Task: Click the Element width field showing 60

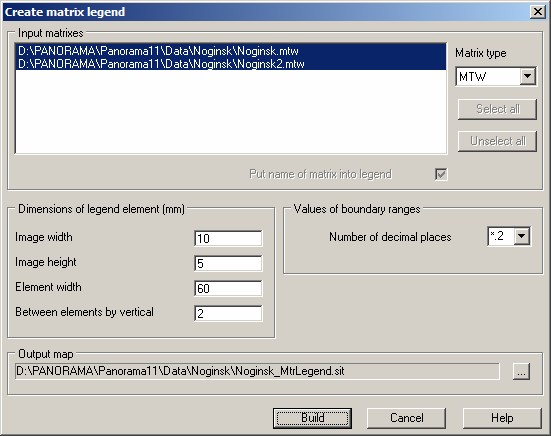Action: click(228, 288)
